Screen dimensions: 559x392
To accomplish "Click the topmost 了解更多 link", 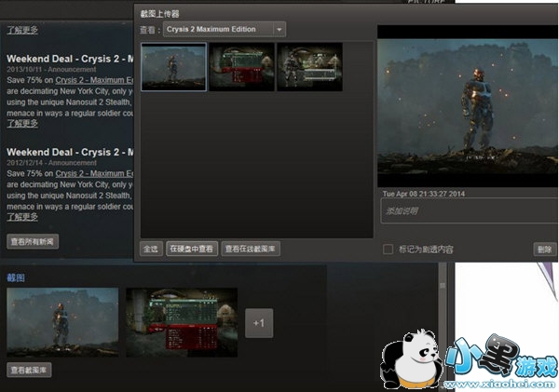I will click(22, 30).
